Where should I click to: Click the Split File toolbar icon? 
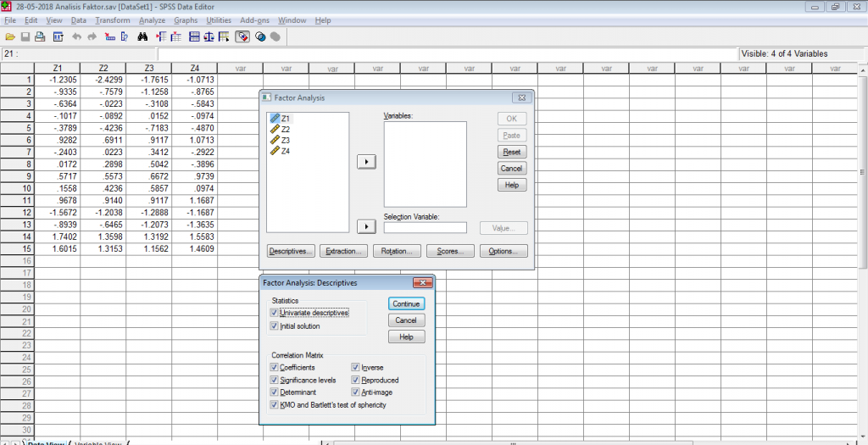click(194, 37)
